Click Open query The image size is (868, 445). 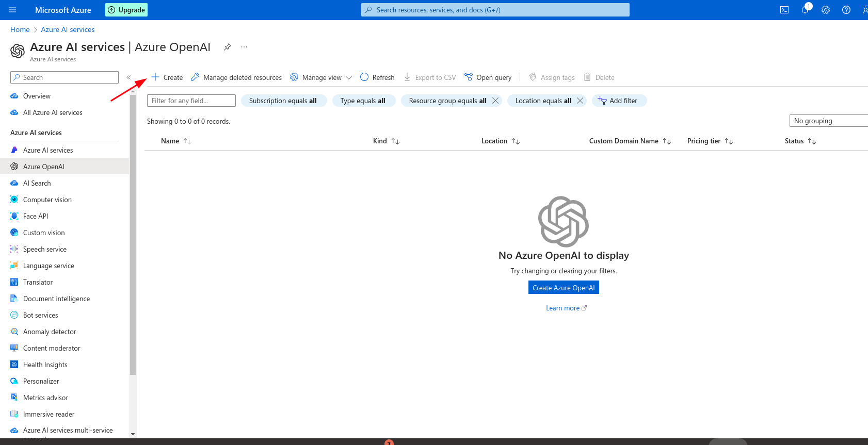click(x=488, y=77)
